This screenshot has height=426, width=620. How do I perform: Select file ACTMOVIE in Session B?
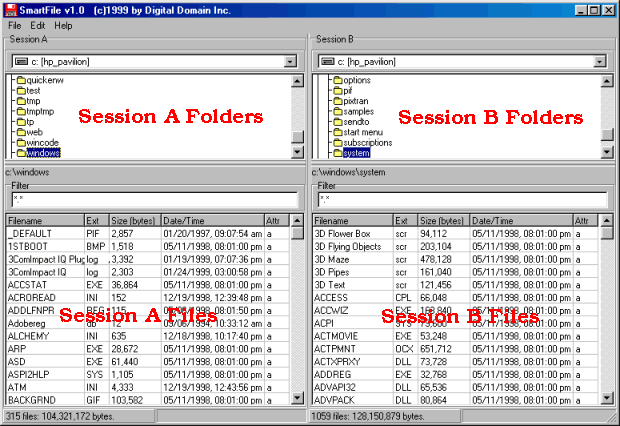pos(336,336)
